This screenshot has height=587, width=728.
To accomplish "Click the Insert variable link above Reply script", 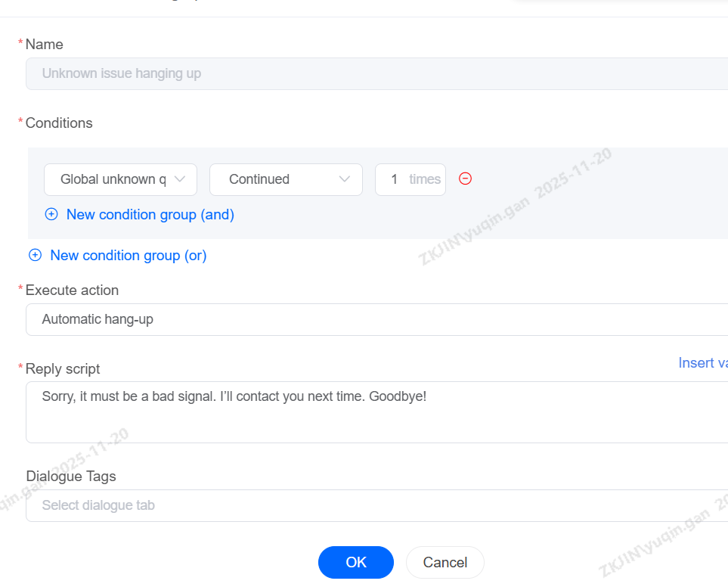I will tap(702, 363).
